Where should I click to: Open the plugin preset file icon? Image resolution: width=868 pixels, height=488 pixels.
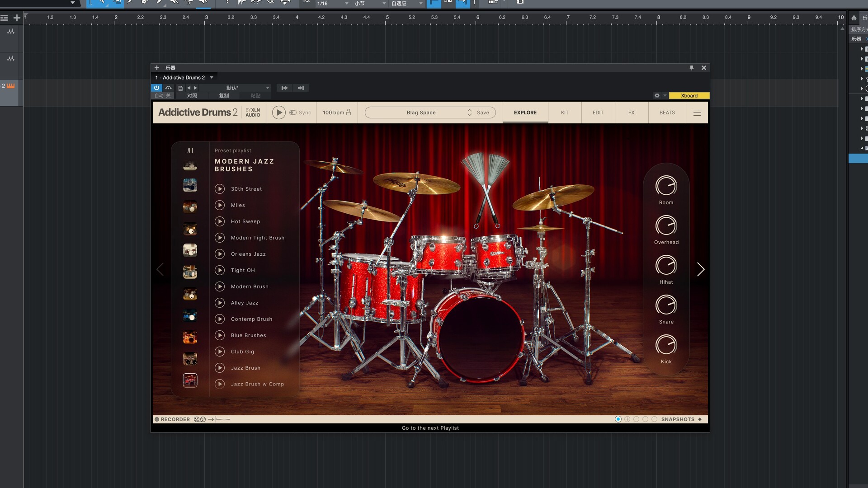tap(180, 88)
